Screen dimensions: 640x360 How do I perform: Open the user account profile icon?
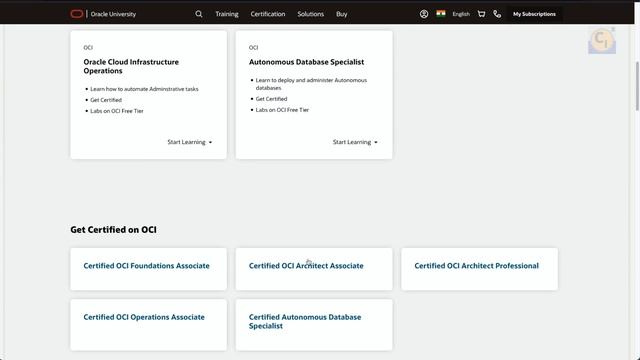point(424,14)
